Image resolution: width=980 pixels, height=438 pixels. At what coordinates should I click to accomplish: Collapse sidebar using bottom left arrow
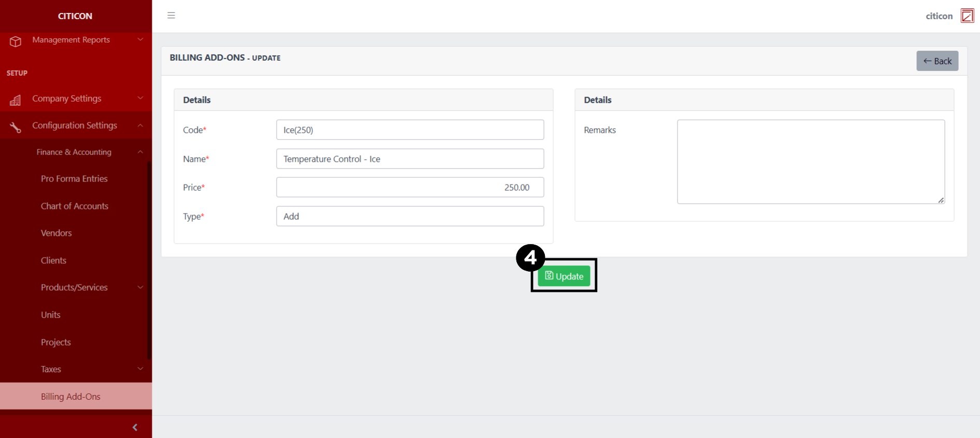tap(135, 427)
